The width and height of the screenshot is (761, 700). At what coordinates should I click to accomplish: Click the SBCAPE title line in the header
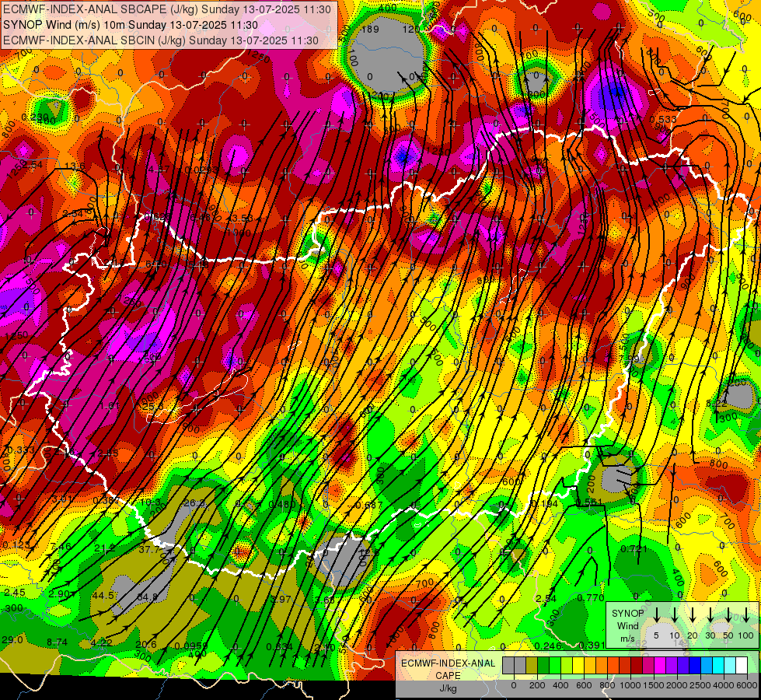tap(167, 9)
